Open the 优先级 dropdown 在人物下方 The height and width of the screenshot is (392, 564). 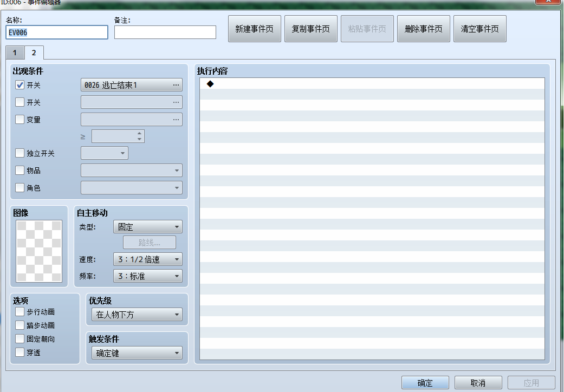click(137, 315)
